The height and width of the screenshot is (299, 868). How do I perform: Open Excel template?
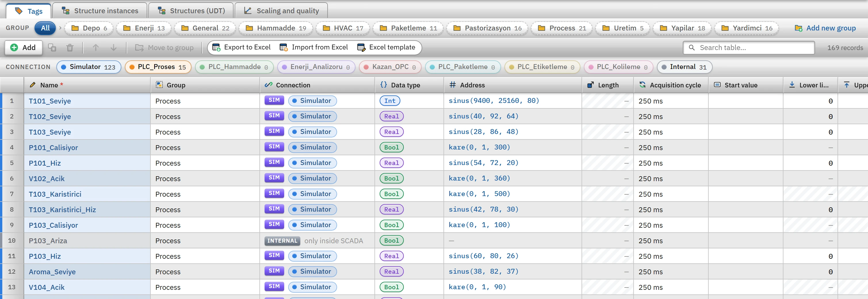[386, 47]
